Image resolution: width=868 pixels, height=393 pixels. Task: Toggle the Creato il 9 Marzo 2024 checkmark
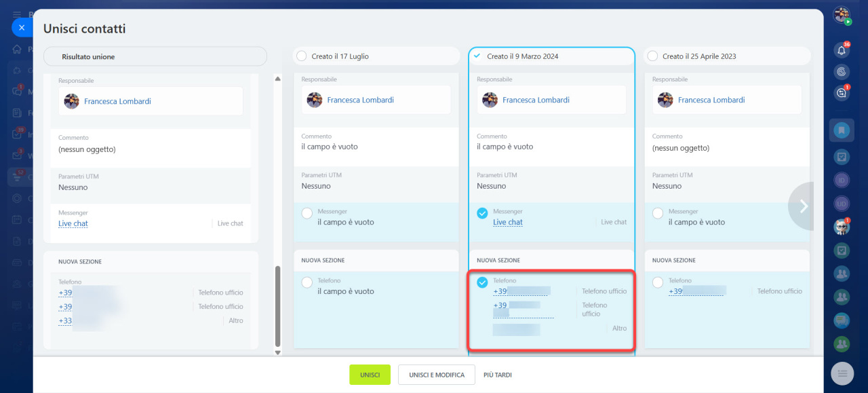pyautogui.click(x=477, y=56)
